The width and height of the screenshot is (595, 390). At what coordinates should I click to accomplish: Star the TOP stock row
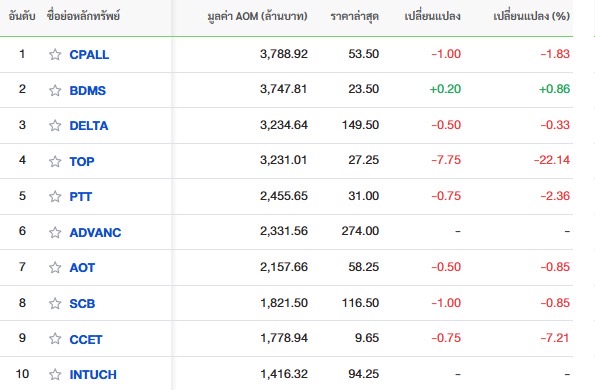click(55, 161)
